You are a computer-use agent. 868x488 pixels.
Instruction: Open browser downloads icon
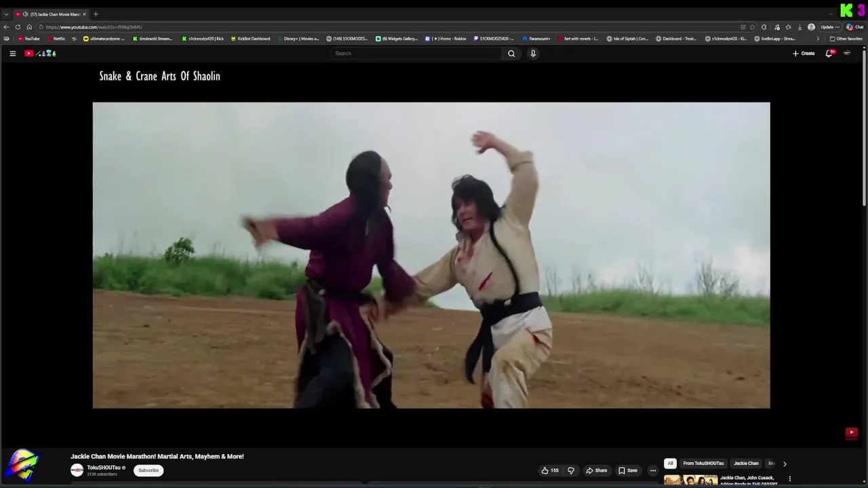pyautogui.click(x=800, y=27)
